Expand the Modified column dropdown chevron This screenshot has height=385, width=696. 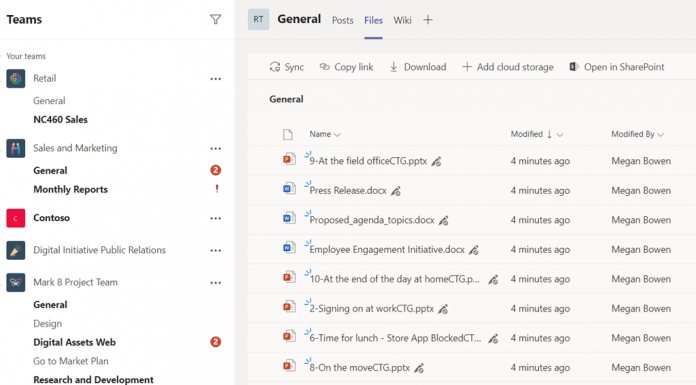560,135
